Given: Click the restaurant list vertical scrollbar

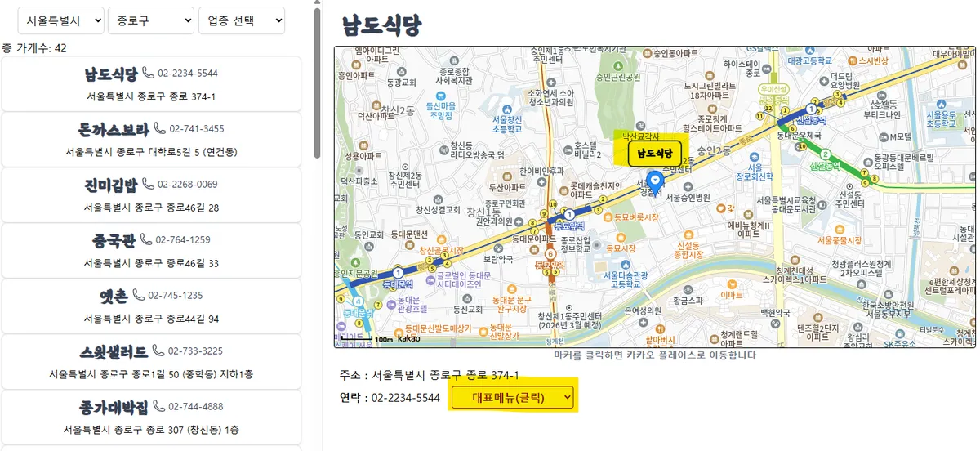Looking at the screenshot, I should 317,82.
